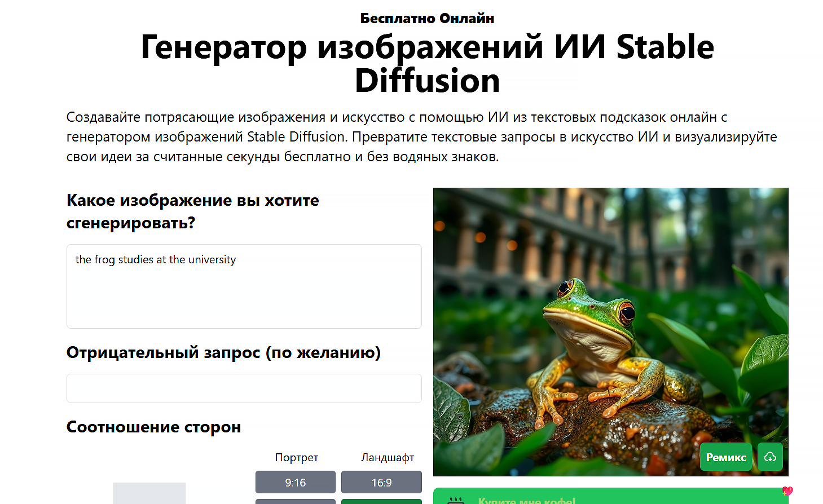Image resolution: width=823 pixels, height=504 pixels.
Task: Click the 'Отрицательный запрос (по желанию)' heading
Action: click(x=224, y=353)
